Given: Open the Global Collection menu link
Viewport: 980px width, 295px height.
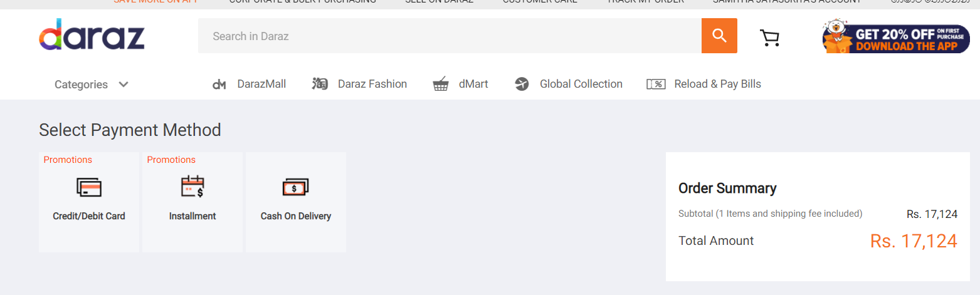Looking at the screenshot, I should coord(581,84).
